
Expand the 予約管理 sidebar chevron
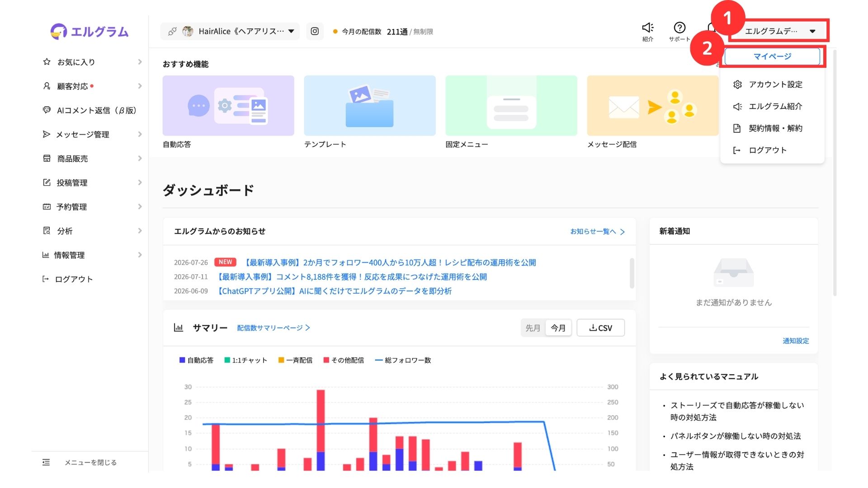click(x=140, y=206)
